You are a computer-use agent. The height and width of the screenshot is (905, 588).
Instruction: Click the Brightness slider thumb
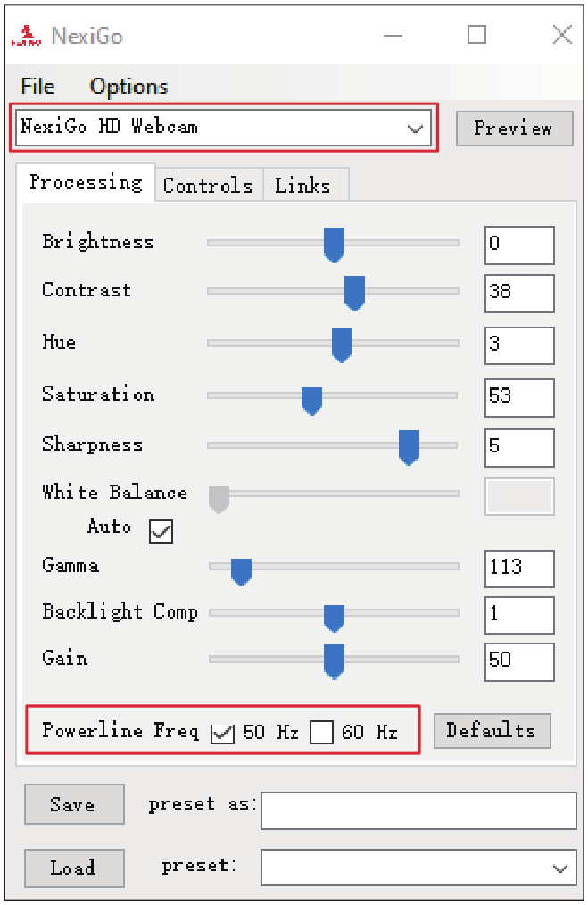(x=334, y=245)
